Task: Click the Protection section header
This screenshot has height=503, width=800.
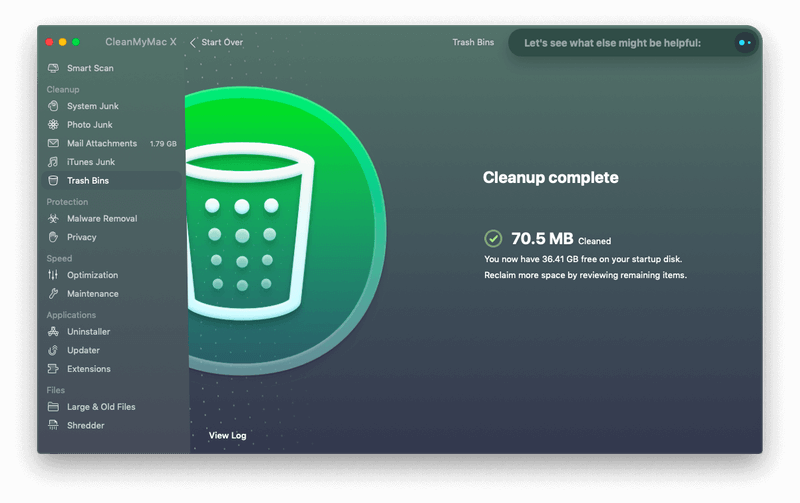Action: tap(67, 202)
